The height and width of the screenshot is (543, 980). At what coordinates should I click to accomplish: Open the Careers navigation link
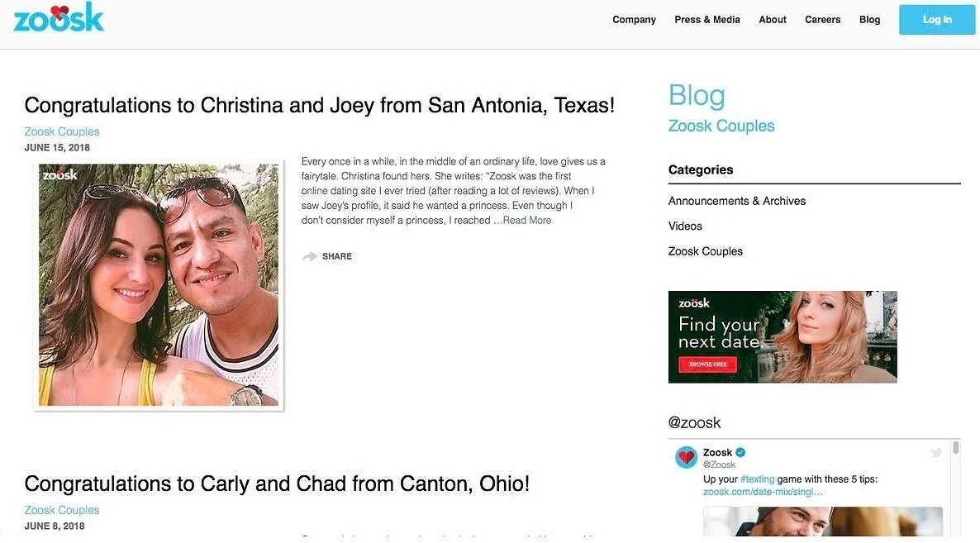[x=822, y=19]
